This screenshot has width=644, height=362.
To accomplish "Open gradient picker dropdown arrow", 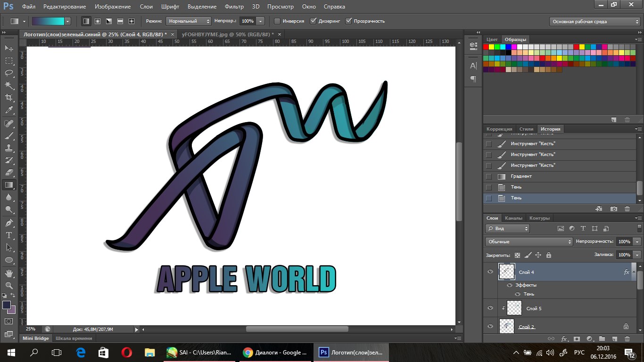I will click(68, 21).
